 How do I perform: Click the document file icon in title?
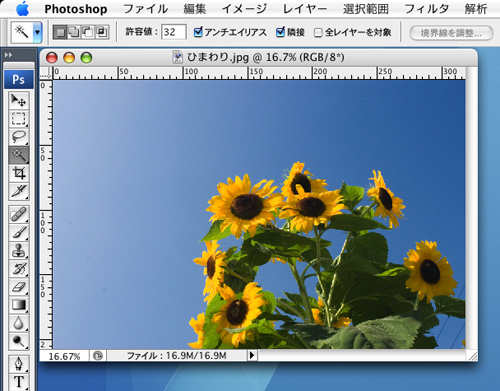[x=178, y=57]
